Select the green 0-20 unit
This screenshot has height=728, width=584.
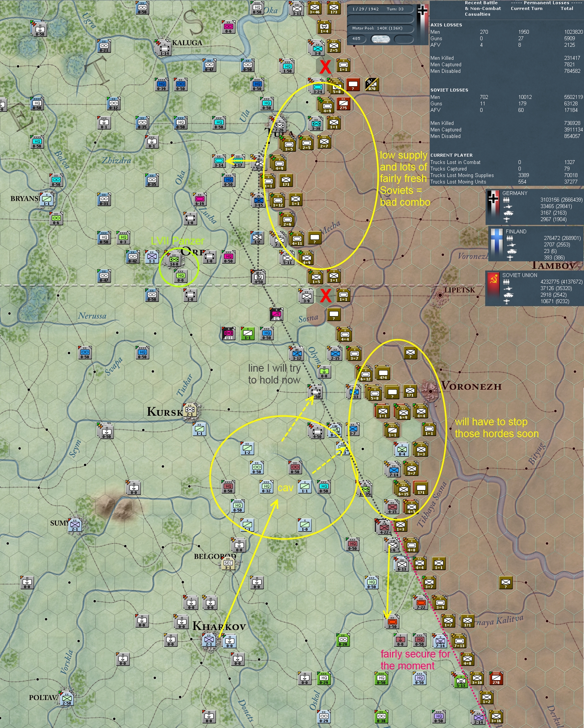click(x=343, y=640)
